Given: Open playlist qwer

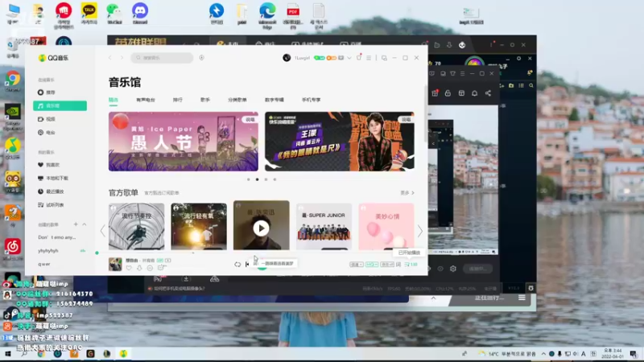Looking at the screenshot, I should point(44,264).
